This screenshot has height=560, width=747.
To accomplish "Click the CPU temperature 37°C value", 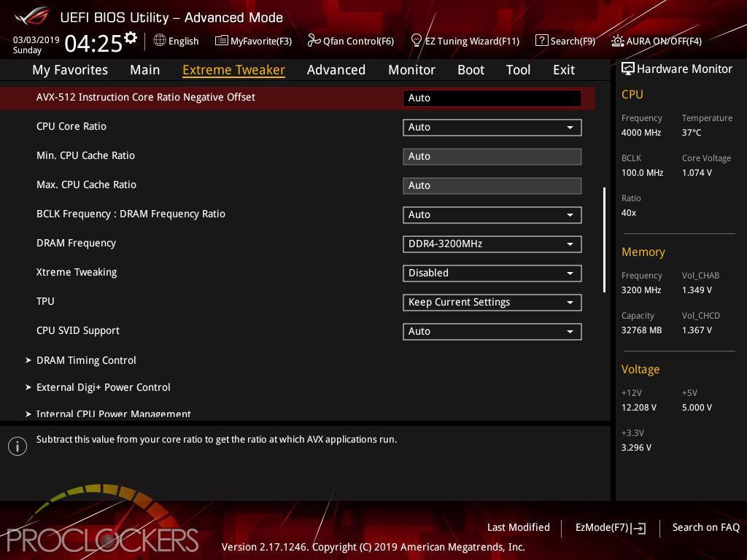I will [x=692, y=133].
